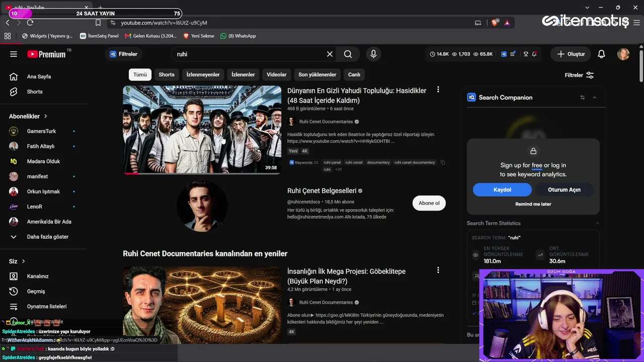This screenshot has width=644, height=362.
Task: Open the Göbeklitepe video title
Action: pos(346,276)
